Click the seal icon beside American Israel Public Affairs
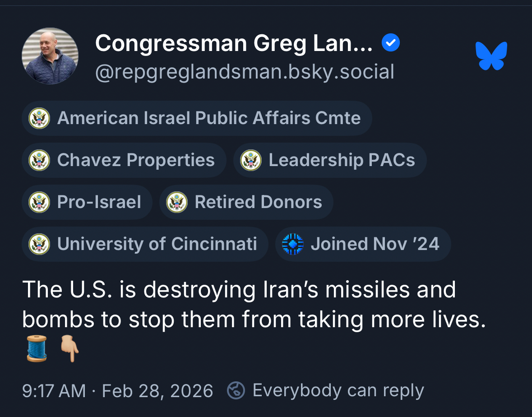Image resolution: width=532 pixels, height=417 pixels. 39,118
